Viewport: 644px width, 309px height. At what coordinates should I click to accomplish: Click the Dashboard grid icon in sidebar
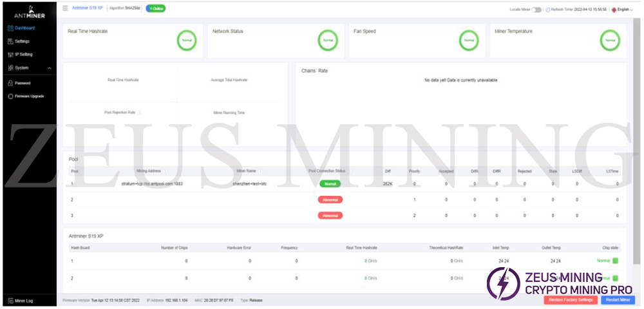point(10,28)
